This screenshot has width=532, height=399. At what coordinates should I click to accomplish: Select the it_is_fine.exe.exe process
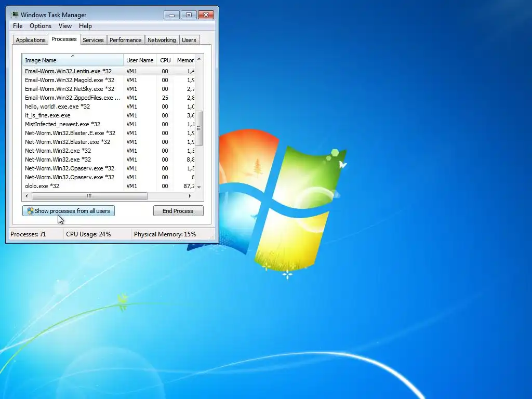[x=109, y=115]
